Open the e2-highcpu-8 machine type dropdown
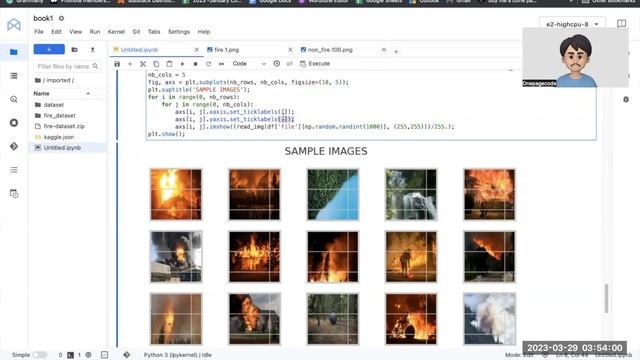The width and height of the screenshot is (640, 360). [x=572, y=24]
